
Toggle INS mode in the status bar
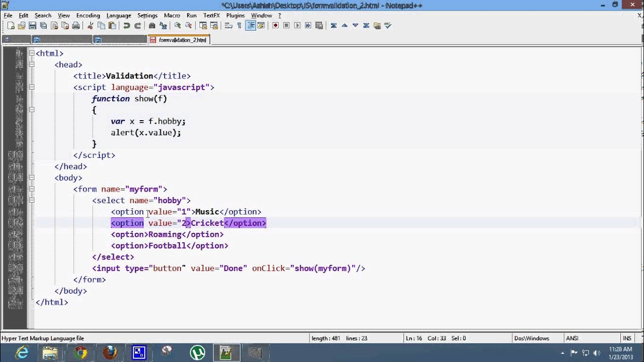[x=627, y=338]
